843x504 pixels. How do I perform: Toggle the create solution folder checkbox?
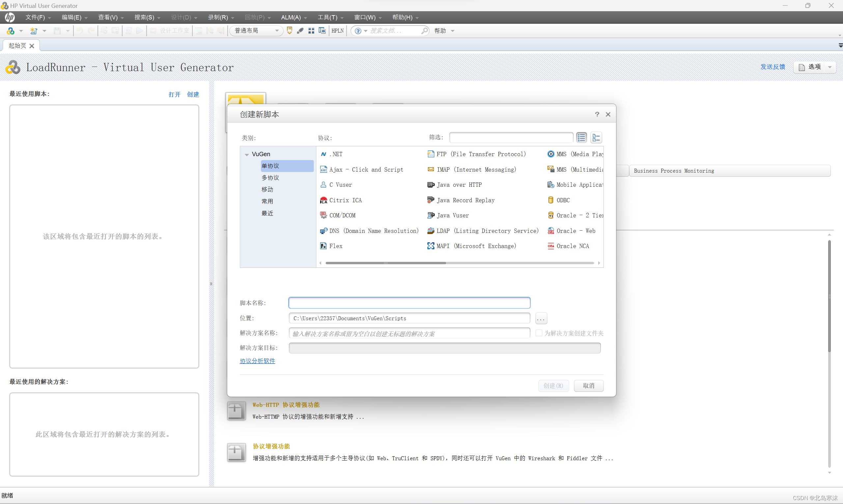(x=539, y=333)
